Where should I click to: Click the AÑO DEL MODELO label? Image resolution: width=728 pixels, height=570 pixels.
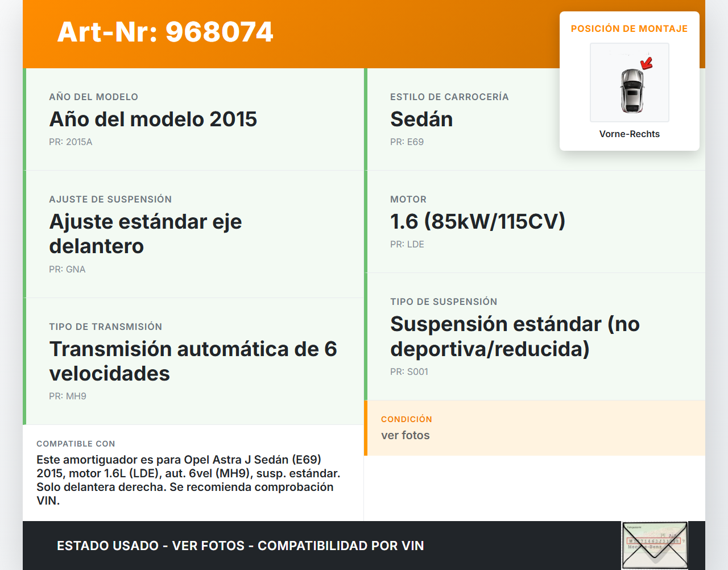pyautogui.click(x=94, y=97)
